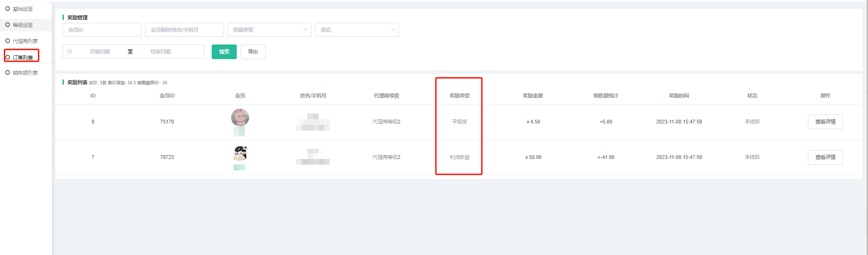This screenshot has height=255, width=868.
Task: Click the 导出 export button
Action: [253, 52]
